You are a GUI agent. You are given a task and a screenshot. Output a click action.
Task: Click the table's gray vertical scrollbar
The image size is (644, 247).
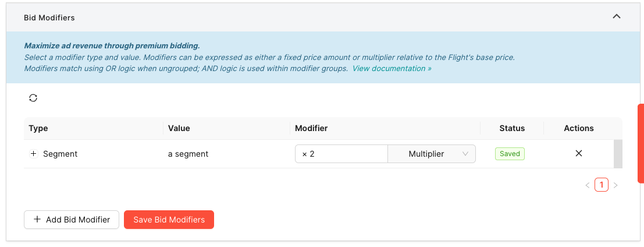(618, 154)
